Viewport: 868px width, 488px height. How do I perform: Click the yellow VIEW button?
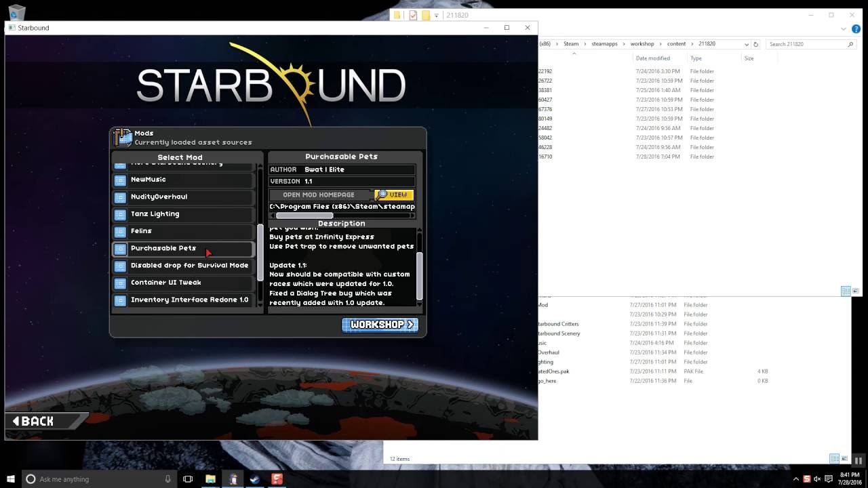pyautogui.click(x=394, y=195)
